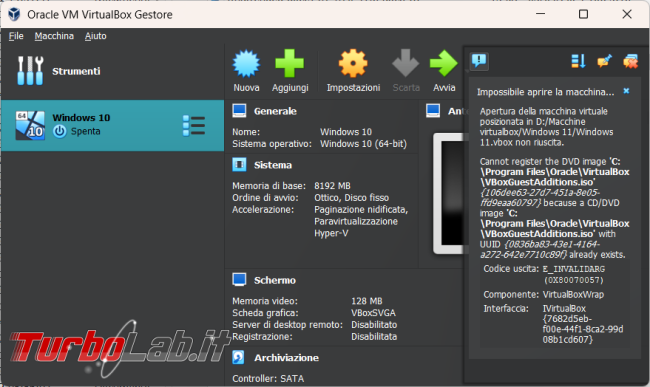Open the Sistema section heading
The height and width of the screenshot is (387, 650).
tap(273, 165)
